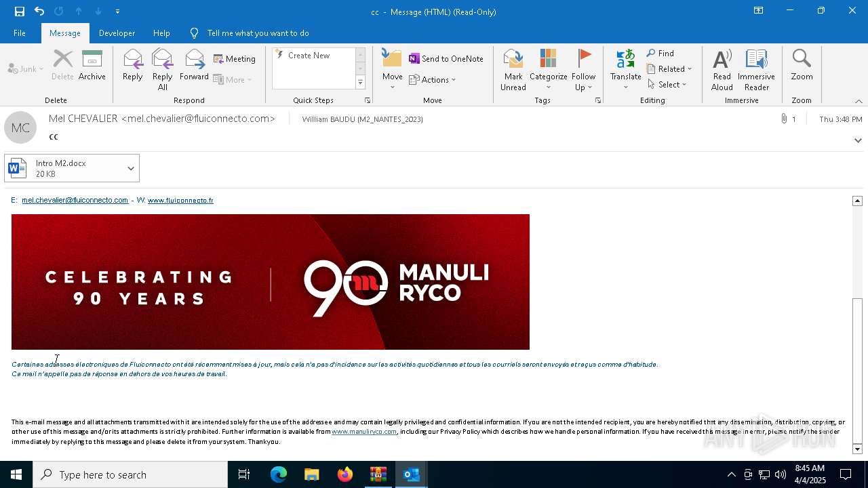Open the Categorize color menu

548,70
